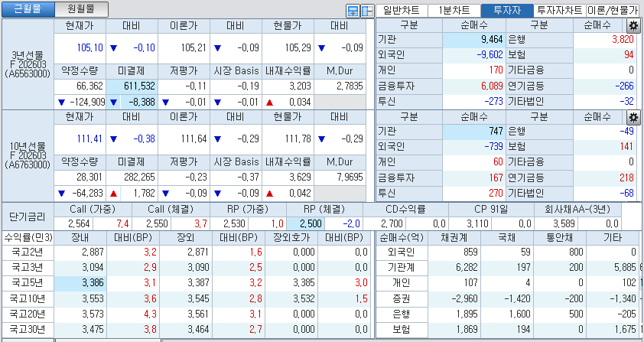Open the 이론/현물가 tab
This screenshot has height=342, width=644.
(x=613, y=10)
